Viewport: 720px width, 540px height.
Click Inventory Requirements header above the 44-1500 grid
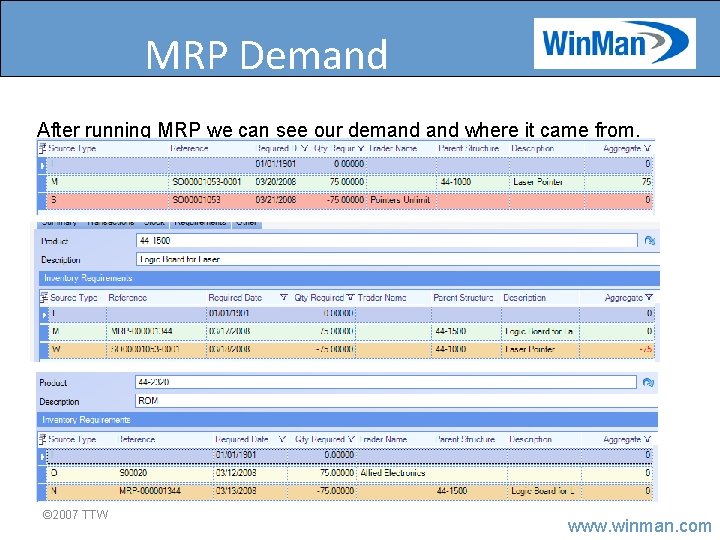click(x=349, y=278)
